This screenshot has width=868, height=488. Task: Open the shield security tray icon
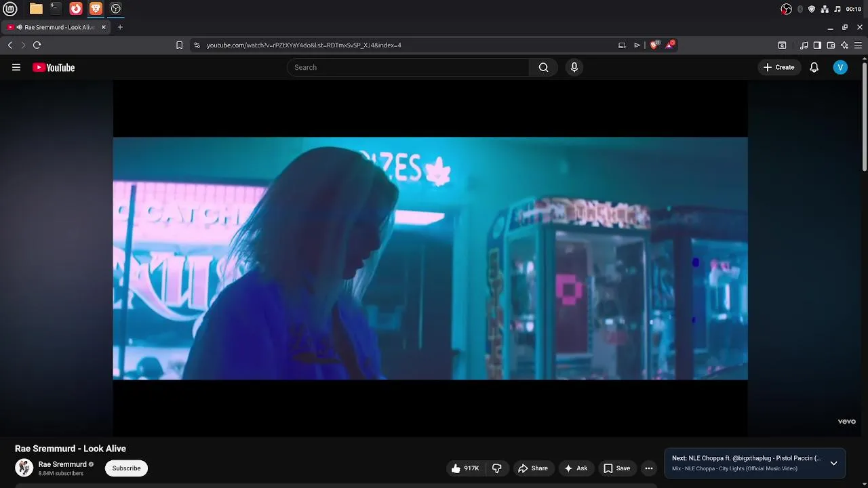tap(812, 9)
